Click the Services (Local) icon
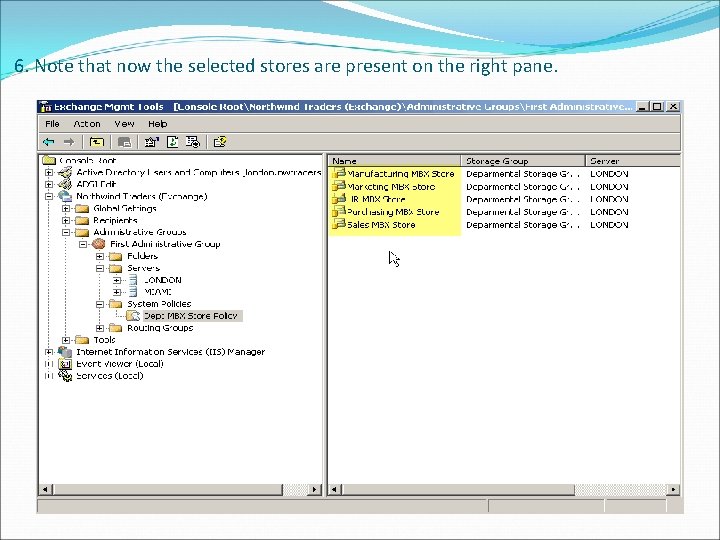This screenshot has width=720, height=540. tap(65, 376)
